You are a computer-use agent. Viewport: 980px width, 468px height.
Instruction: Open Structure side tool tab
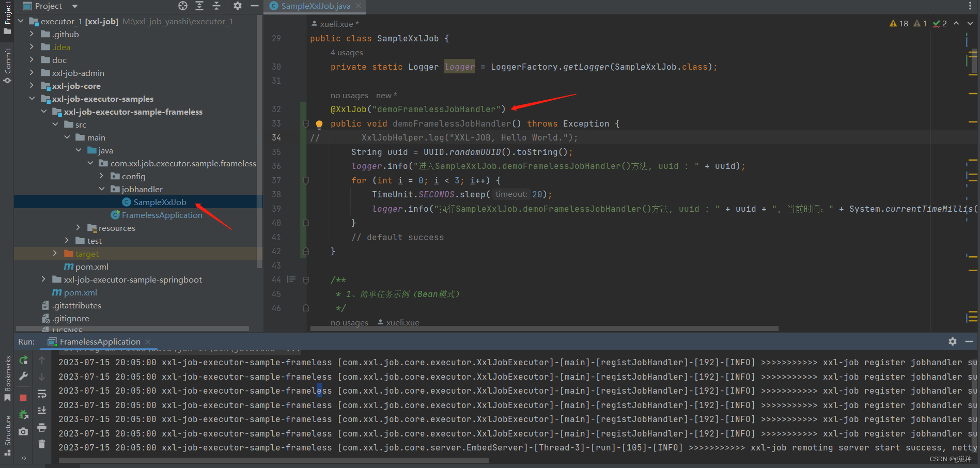pos(7,435)
